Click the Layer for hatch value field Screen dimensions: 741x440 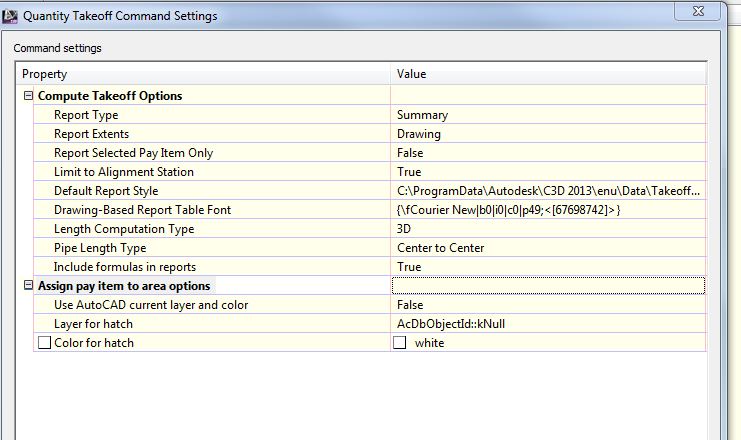pyautogui.click(x=548, y=324)
